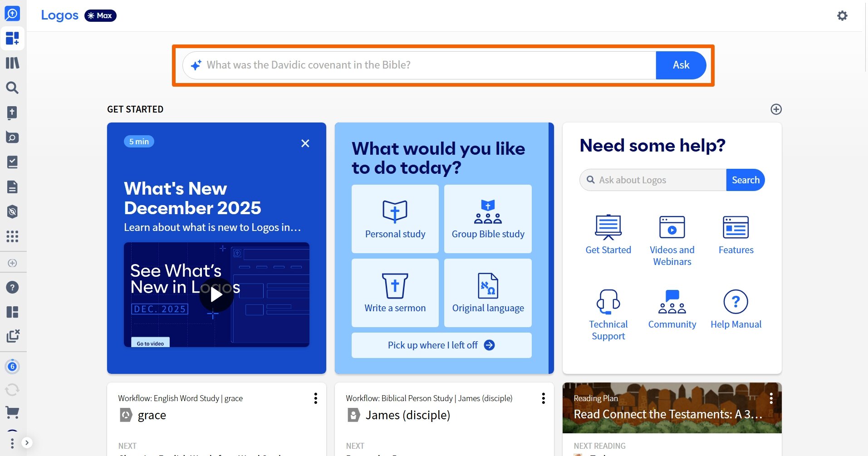This screenshot has height=456, width=868.
Task: Open the hexagon eye icon in sidebar
Action: pos(12,211)
